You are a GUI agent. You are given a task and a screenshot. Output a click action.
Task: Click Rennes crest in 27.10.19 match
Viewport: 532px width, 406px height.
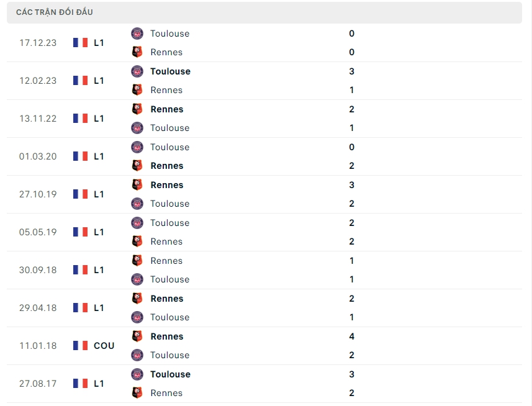(x=137, y=185)
